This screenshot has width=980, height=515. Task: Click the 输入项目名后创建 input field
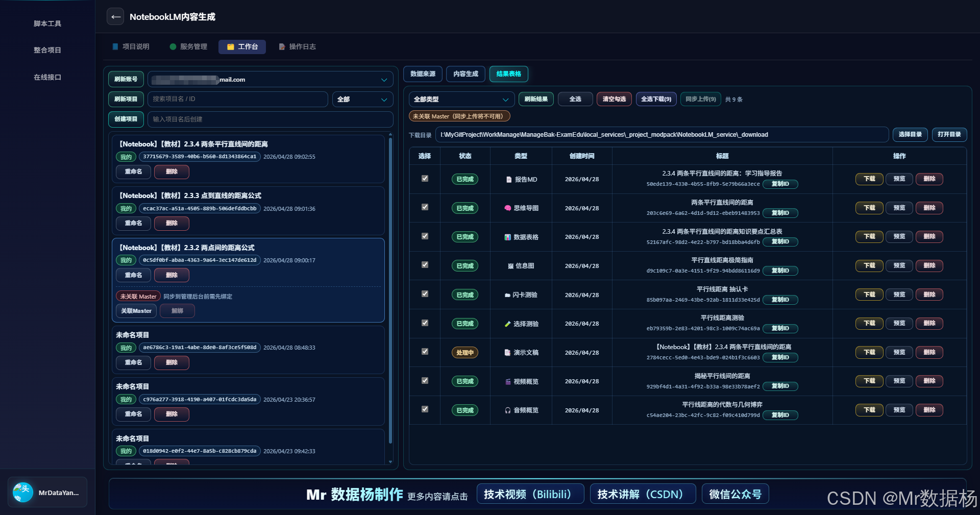(271, 119)
